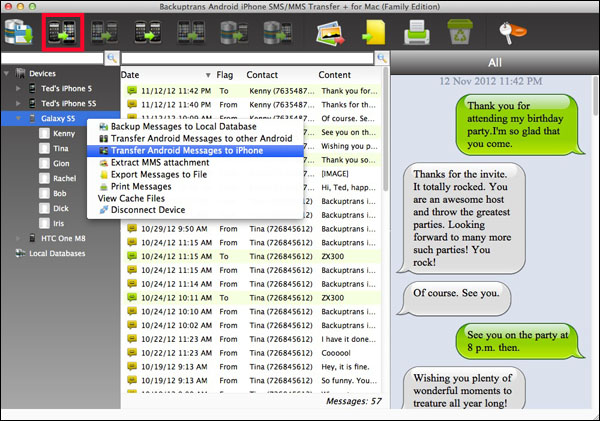This screenshot has width=600, height=421.
Task: Click the 'Messages: 57' status text
Action: (354, 401)
